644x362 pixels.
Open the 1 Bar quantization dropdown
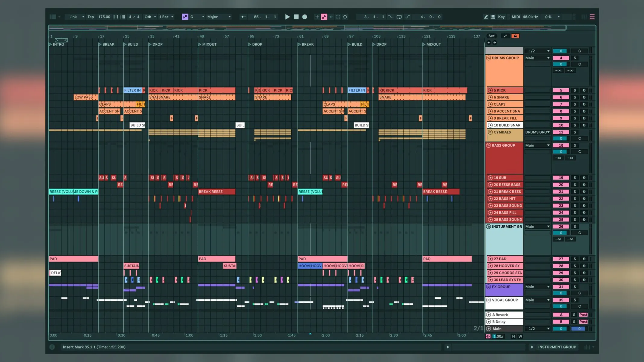pos(166,17)
